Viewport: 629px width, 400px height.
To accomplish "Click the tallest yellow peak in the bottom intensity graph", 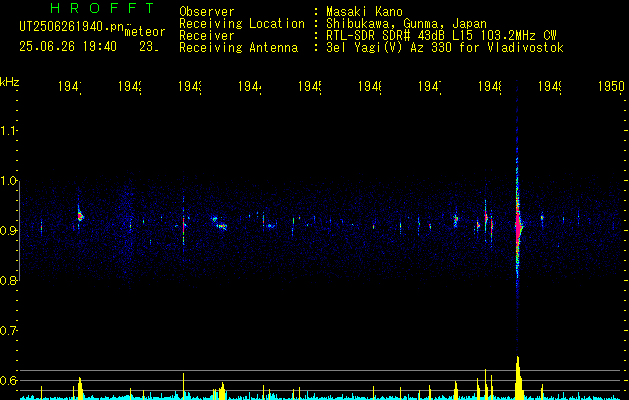I will [518, 377].
